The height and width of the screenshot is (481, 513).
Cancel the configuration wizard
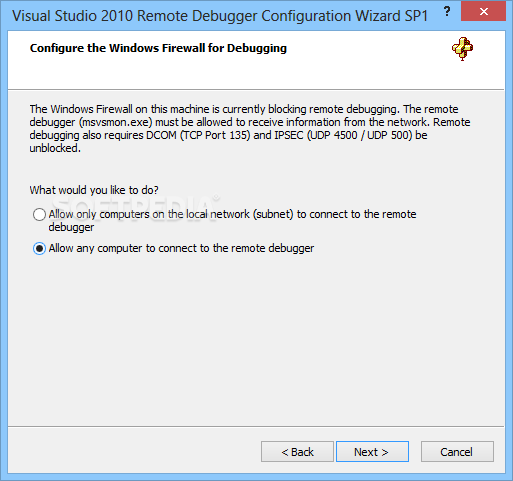pos(457,452)
